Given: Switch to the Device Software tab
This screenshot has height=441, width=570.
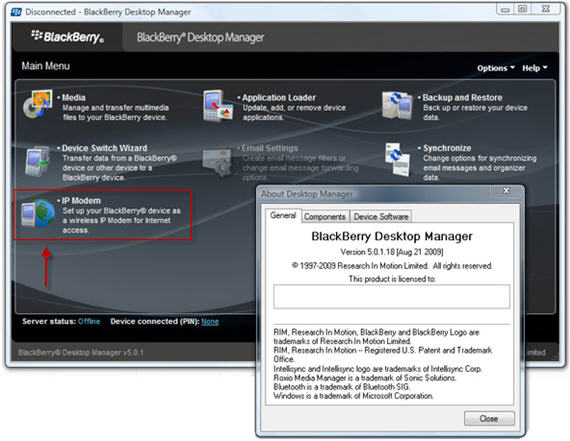Looking at the screenshot, I should pyautogui.click(x=381, y=217).
